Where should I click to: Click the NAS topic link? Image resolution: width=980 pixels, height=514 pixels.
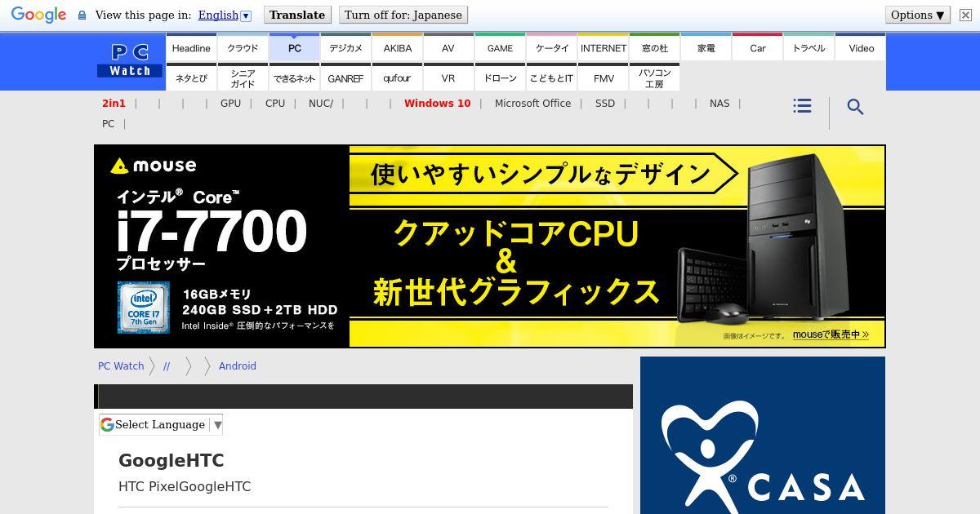[719, 104]
